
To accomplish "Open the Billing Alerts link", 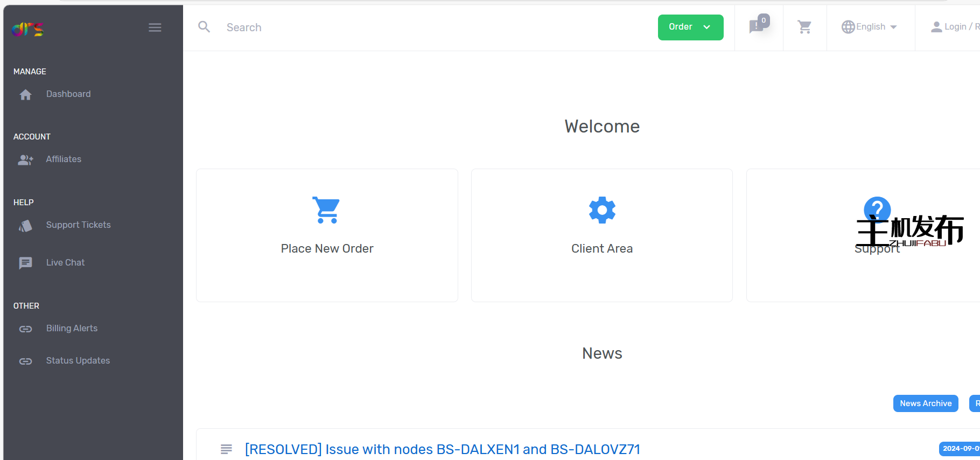I will [72, 329].
